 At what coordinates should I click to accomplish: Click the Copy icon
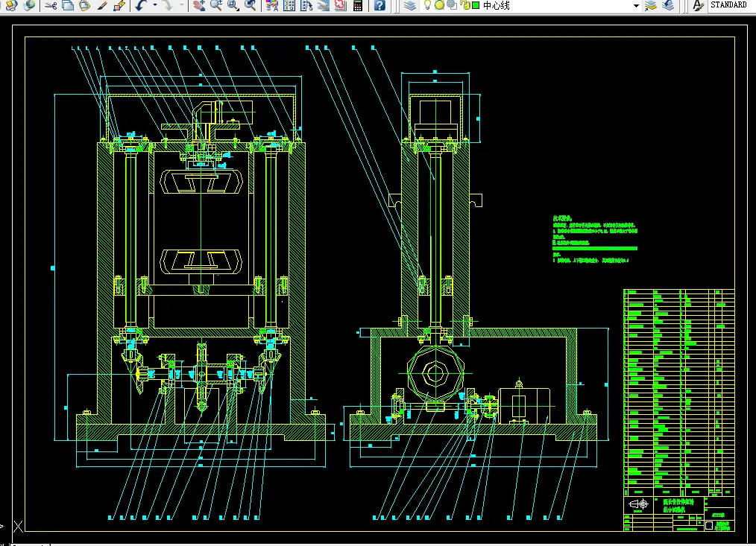click(68, 5)
